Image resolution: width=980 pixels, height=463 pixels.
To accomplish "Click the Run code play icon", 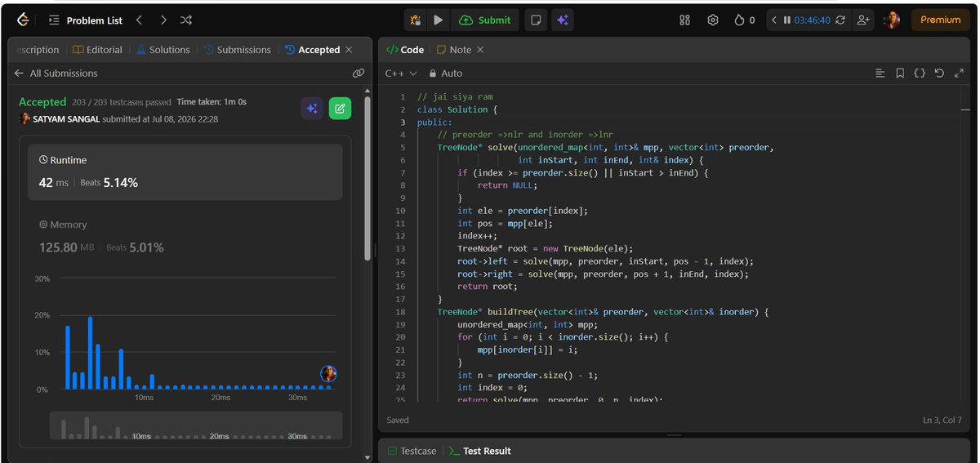I will coord(439,20).
